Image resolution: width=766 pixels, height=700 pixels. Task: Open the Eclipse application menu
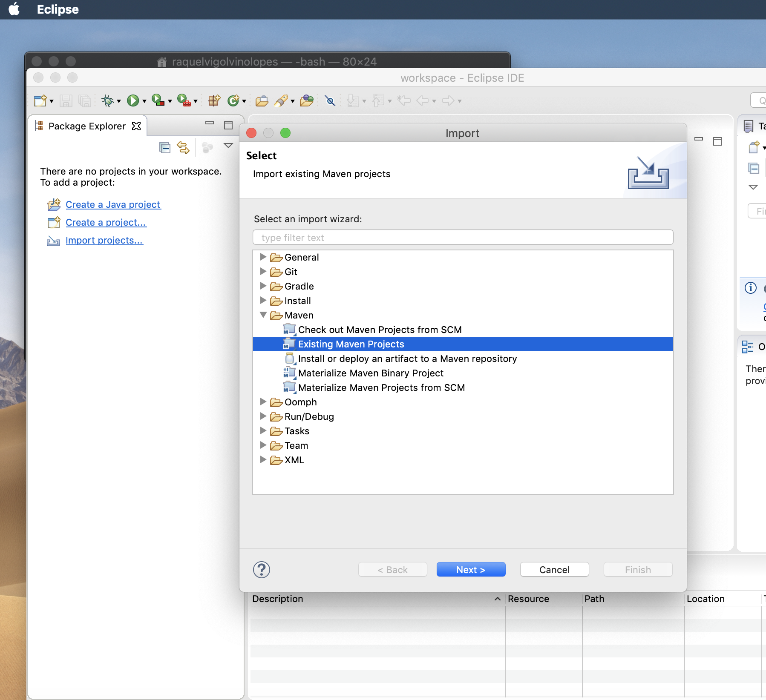coord(58,9)
